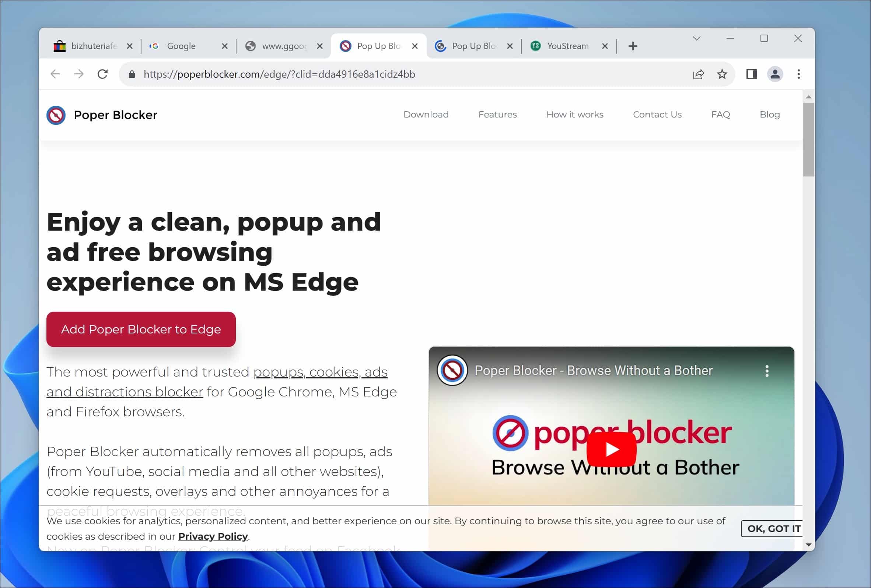Close the Google tab

coord(224,46)
